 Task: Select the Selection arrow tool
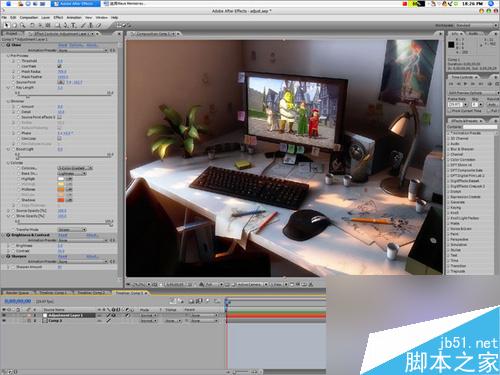coord(6,25)
